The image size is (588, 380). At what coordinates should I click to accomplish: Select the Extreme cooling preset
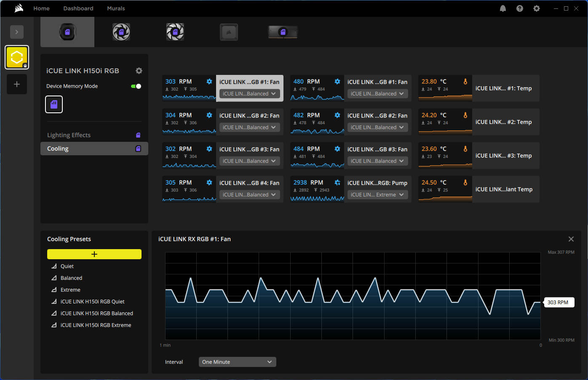pos(70,290)
